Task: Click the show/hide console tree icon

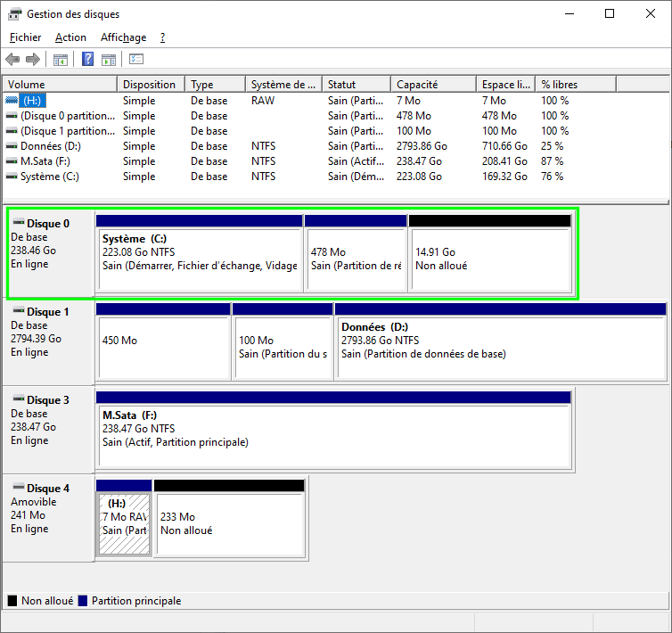Action: pyautogui.click(x=61, y=60)
